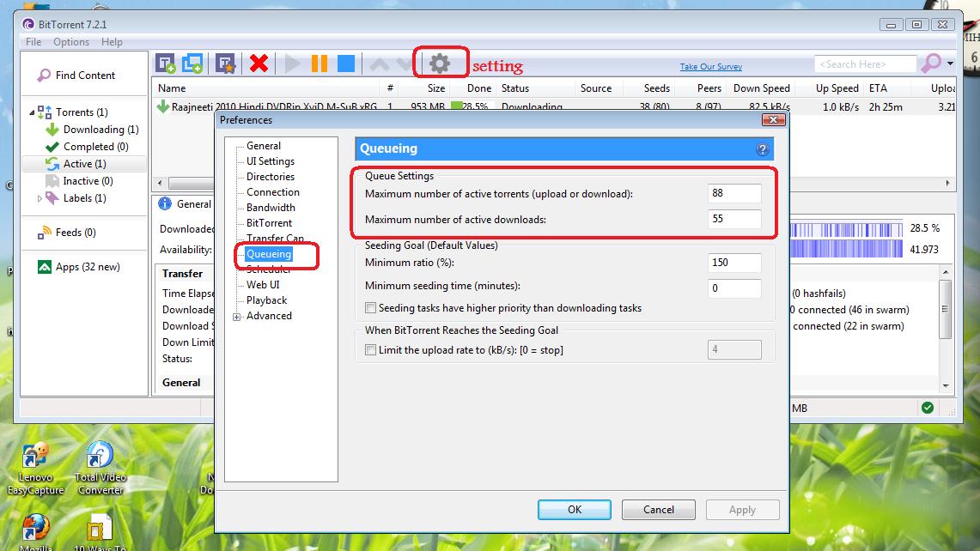The width and height of the screenshot is (980, 551).
Task: Click the Create New Torrent icon
Action: [x=226, y=63]
